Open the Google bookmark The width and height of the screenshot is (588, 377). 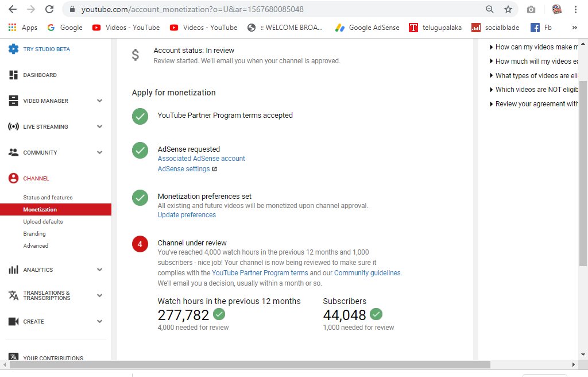[x=65, y=28]
